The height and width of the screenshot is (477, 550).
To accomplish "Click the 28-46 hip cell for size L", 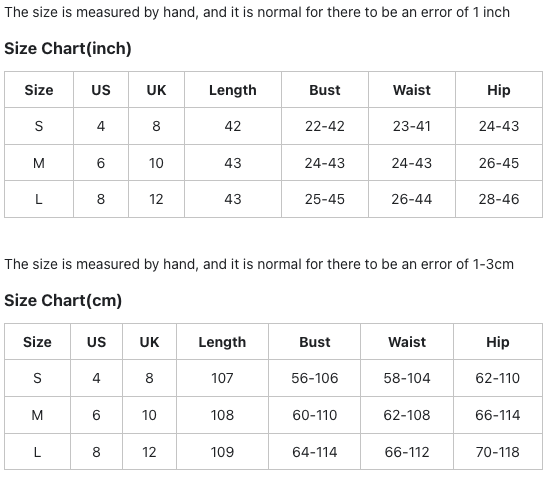I will (499, 199).
